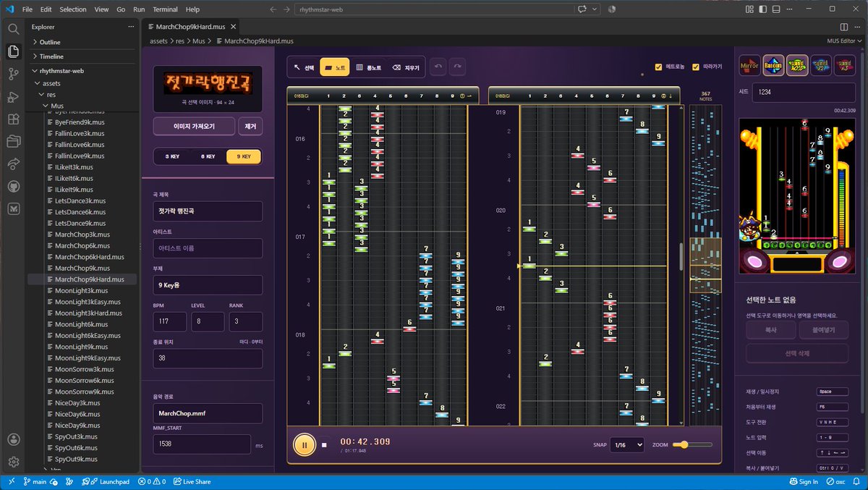Open the MUS Editor dropdown at top right

844,41
